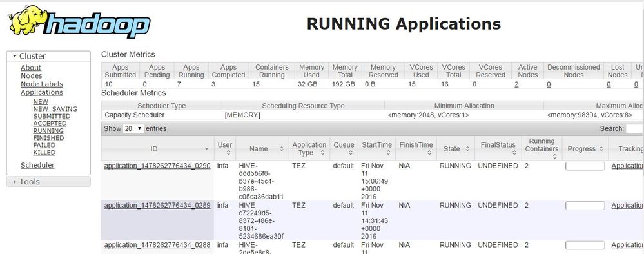Image resolution: width=644 pixels, height=254 pixels.
Task: Filter applications by FAILED state
Action: 44,145
